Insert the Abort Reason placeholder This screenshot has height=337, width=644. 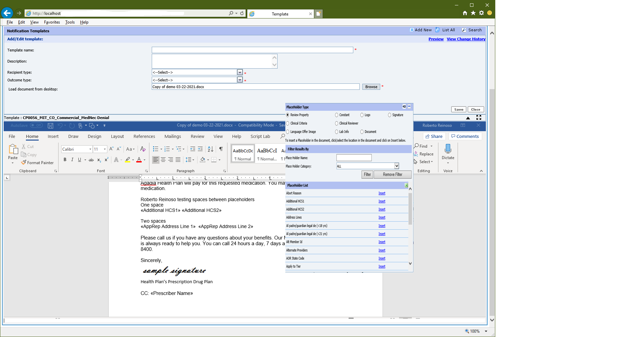coord(382,193)
